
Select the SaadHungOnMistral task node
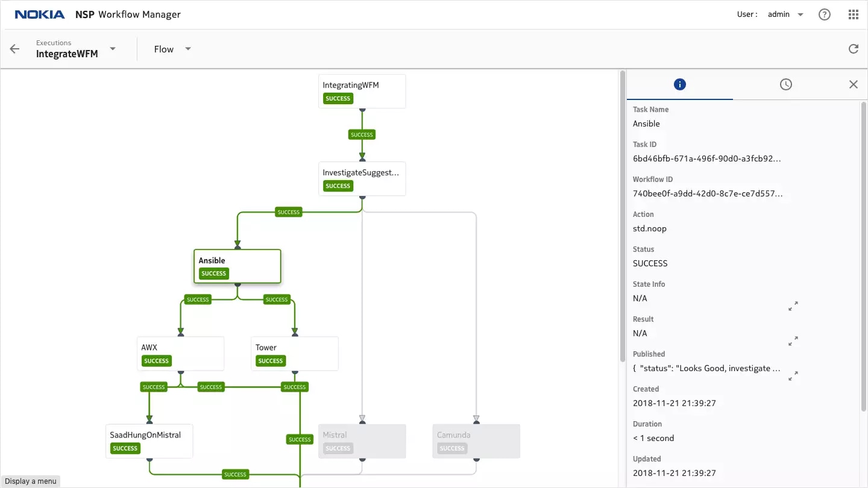pos(149,441)
